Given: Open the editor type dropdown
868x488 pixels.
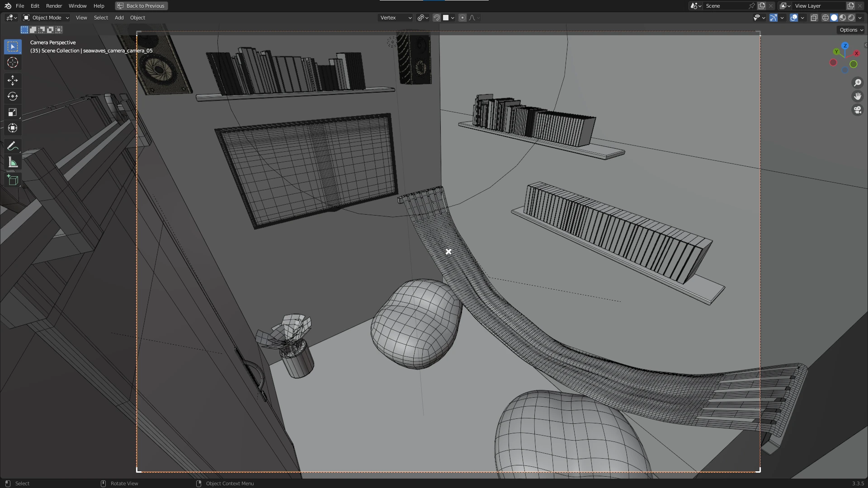Looking at the screenshot, I should 11,18.
